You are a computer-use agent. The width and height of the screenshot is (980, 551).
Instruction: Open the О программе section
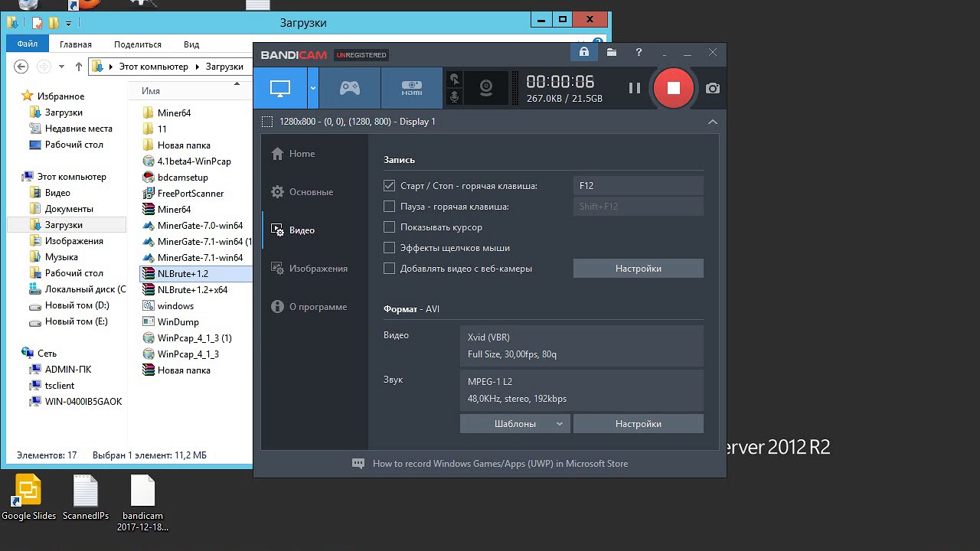(x=309, y=307)
